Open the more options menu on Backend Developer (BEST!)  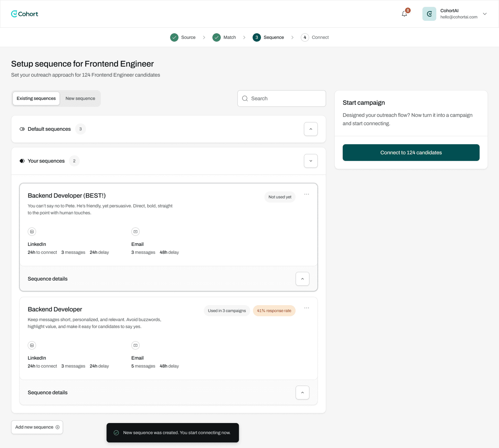click(x=306, y=194)
